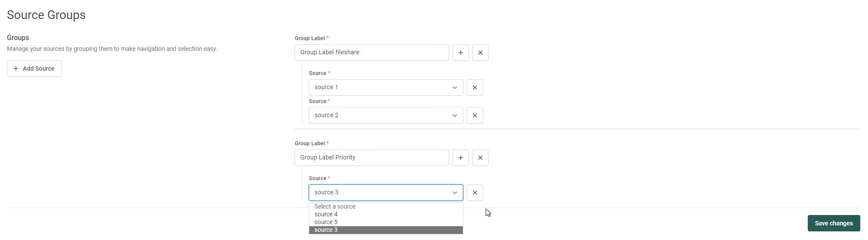The height and width of the screenshot is (240, 868).
Task: Remove source 1 with its X icon
Action: point(474,87)
